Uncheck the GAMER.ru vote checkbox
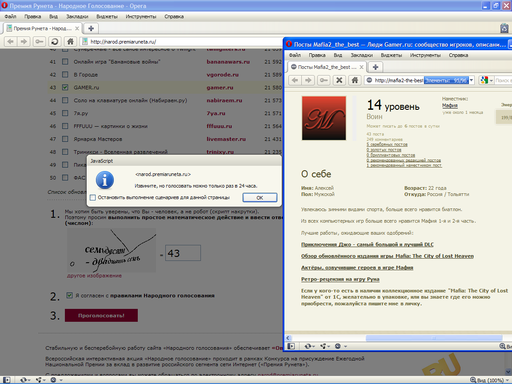 (x=65, y=87)
